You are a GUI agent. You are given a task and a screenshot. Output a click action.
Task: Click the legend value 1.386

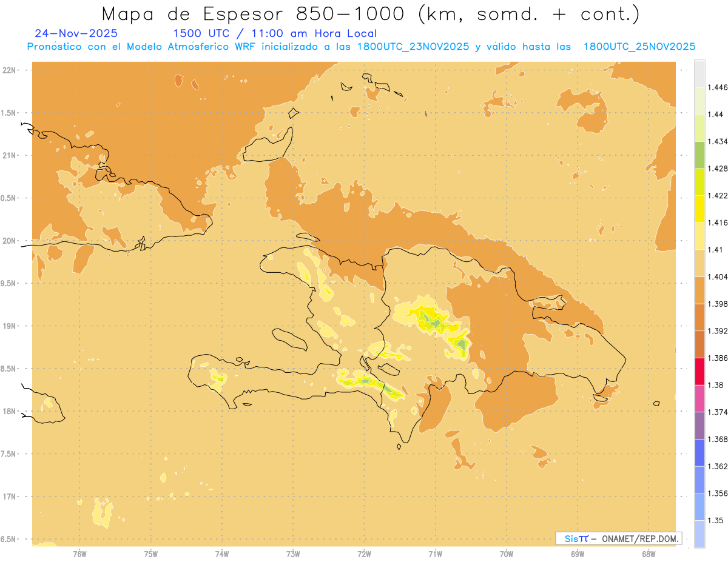point(717,358)
